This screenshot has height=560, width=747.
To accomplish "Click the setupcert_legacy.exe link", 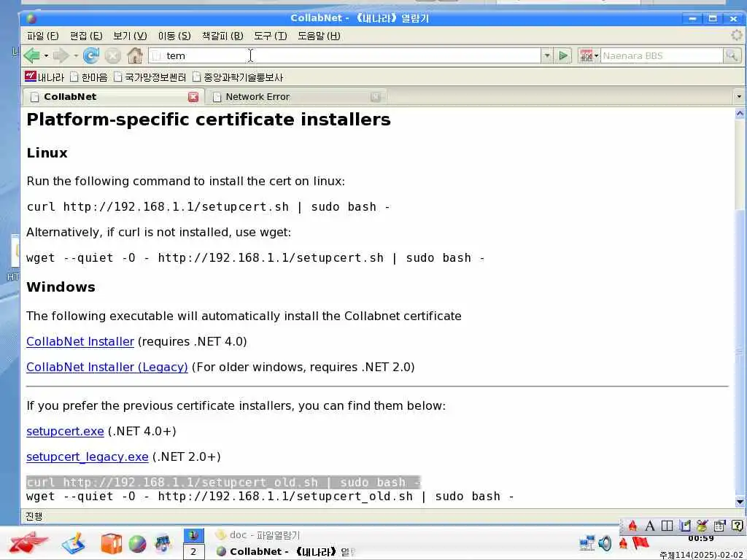I will 88,456.
